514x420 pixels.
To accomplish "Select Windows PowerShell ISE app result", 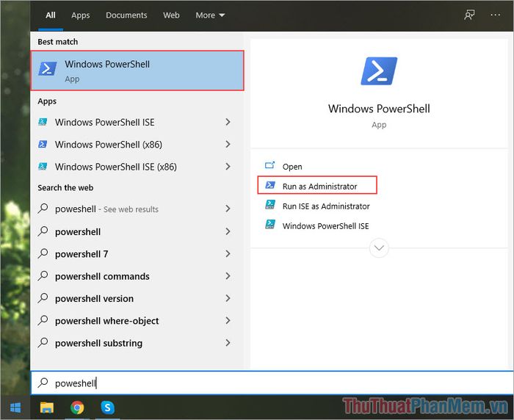I will pyautogui.click(x=137, y=122).
